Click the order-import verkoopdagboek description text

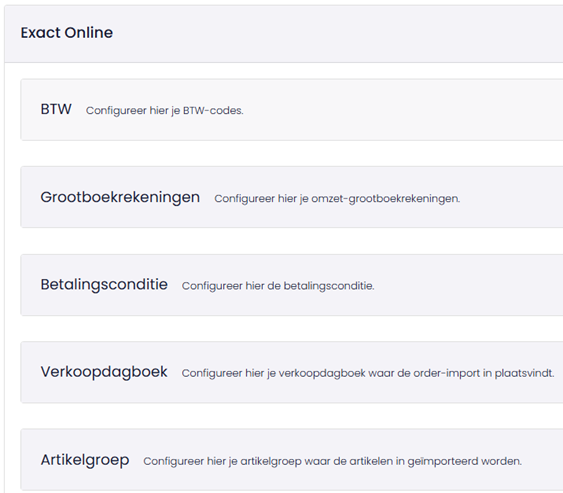coord(368,373)
